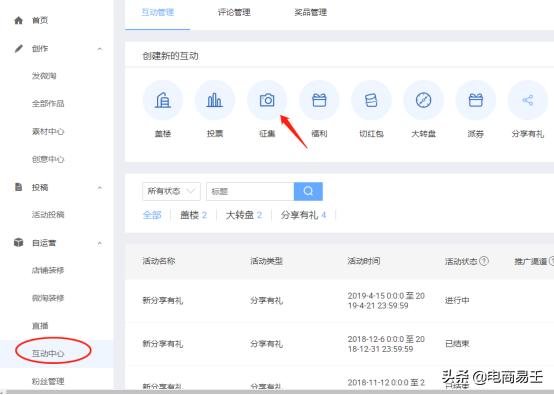Open 发微淘 in sidebar
Viewport: 554px width, 395px height.
pyautogui.click(x=44, y=76)
